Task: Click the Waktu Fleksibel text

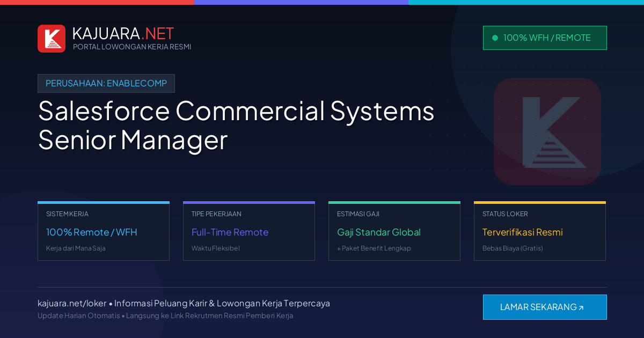Action: 216,248
